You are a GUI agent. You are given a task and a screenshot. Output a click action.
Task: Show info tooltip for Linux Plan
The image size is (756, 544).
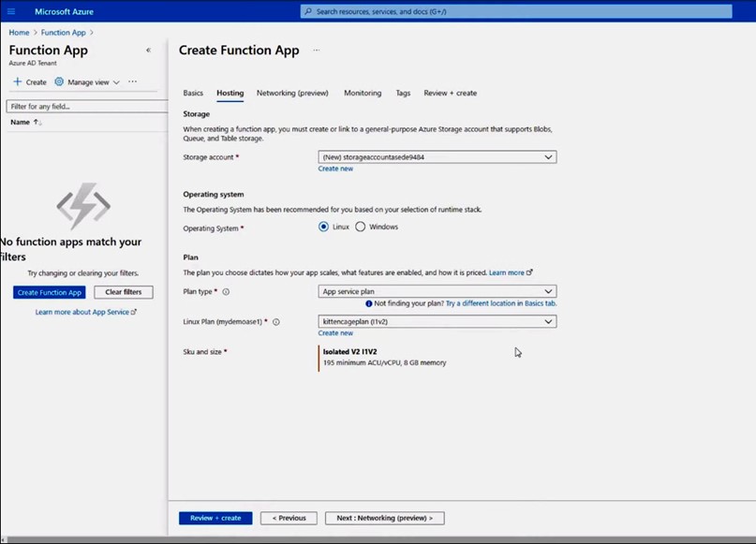[x=276, y=322]
